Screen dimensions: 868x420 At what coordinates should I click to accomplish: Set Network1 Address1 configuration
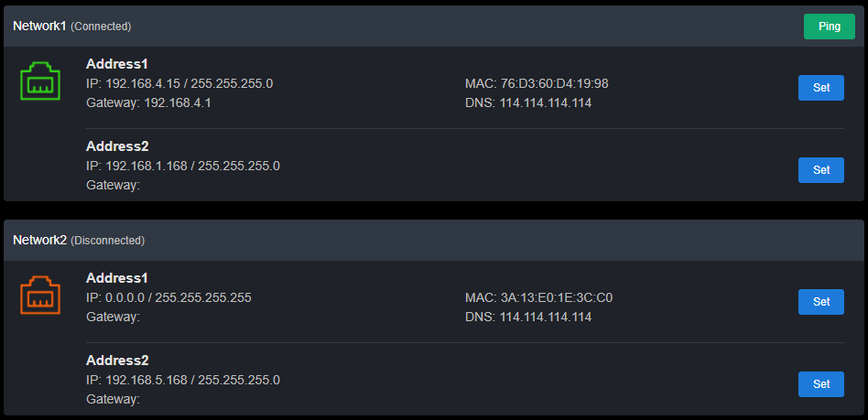point(821,88)
